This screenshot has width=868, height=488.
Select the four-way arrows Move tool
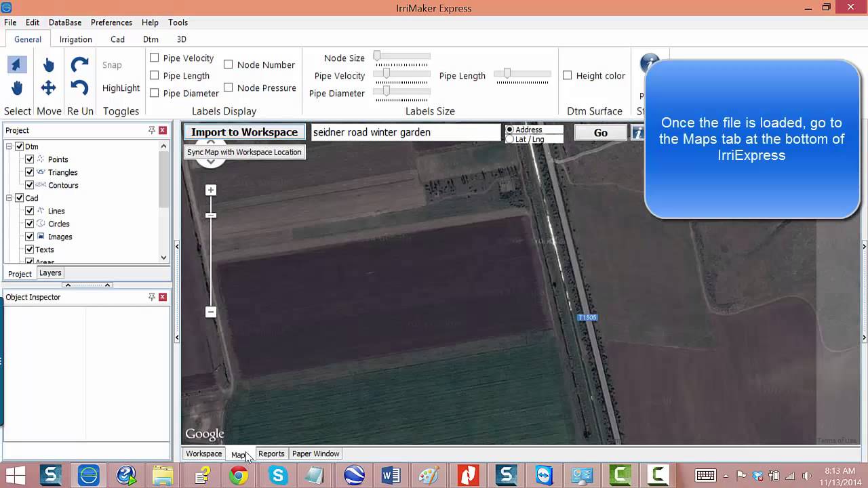coord(48,87)
